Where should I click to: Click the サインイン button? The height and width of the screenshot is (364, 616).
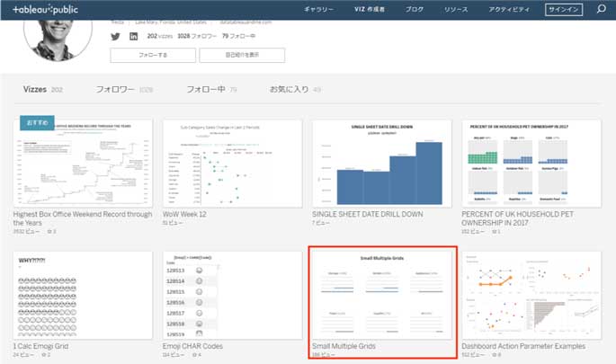coord(564,10)
